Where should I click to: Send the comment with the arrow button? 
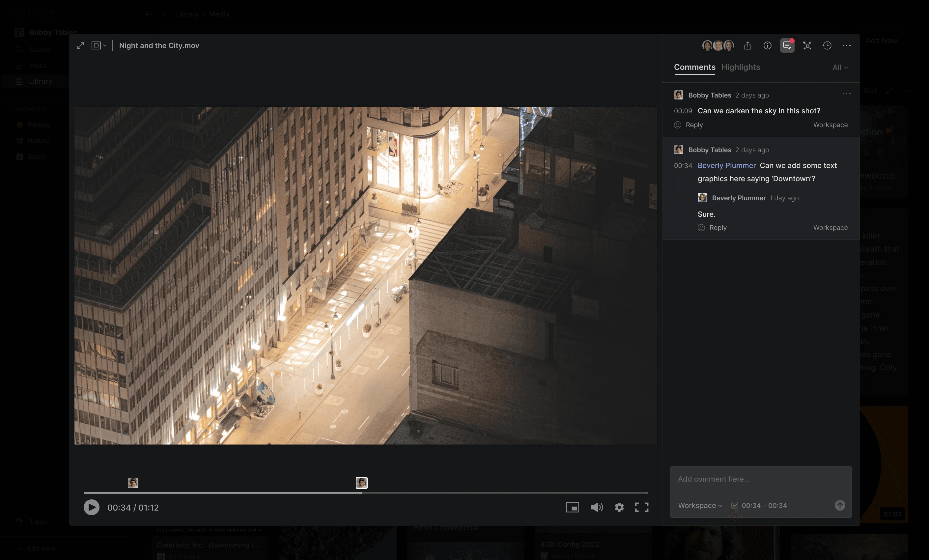point(840,505)
